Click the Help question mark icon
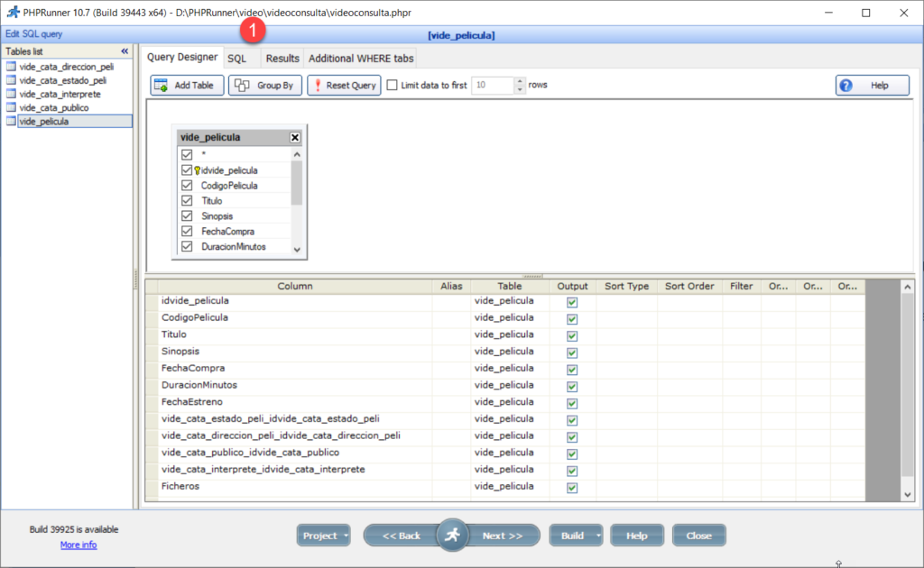Viewport: 924px width, 568px height. click(845, 86)
